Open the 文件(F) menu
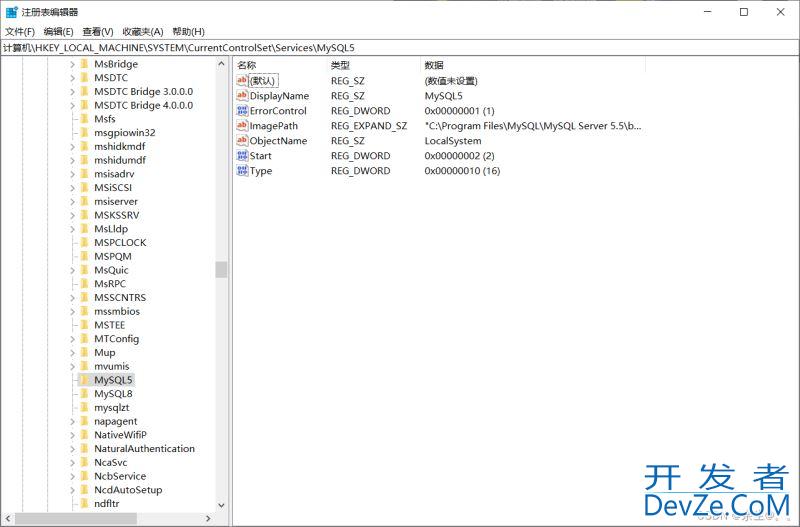The image size is (800, 527). 20,32
